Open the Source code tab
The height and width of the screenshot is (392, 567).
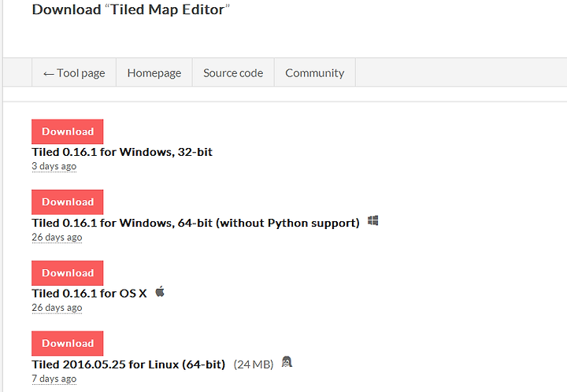(x=233, y=72)
